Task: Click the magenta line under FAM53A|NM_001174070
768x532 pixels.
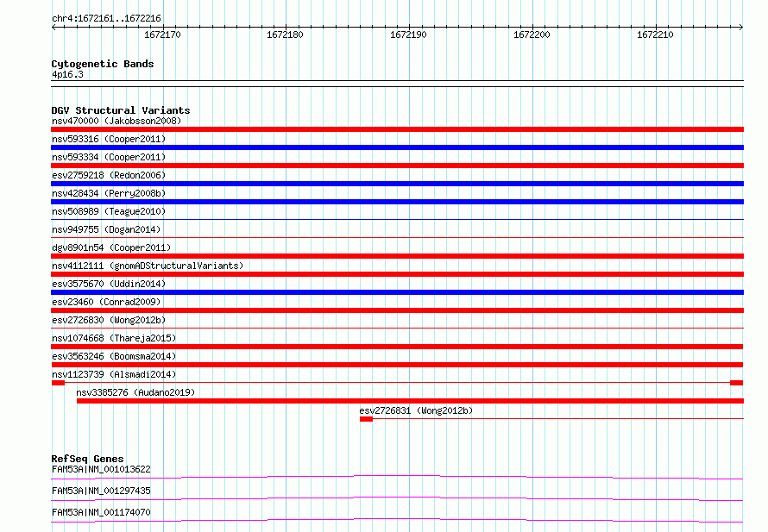Action: coord(397,520)
